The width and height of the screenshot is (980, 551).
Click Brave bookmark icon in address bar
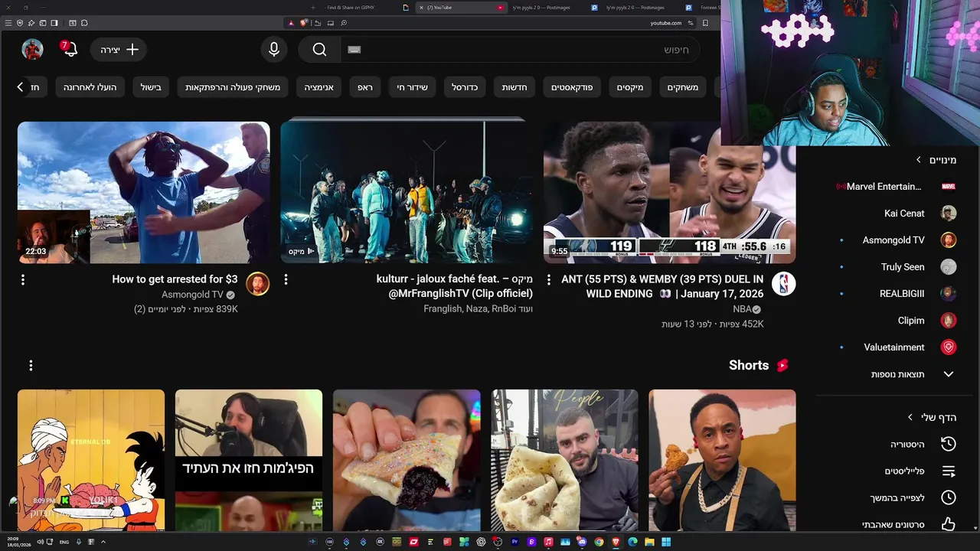[x=705, y=23]
